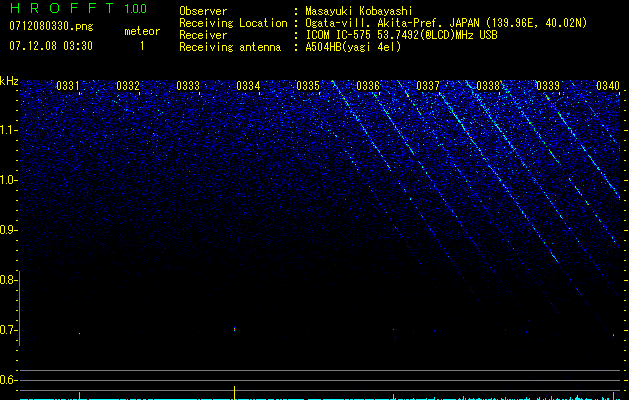Click time marker 0336
This screenshot has width=629, height=400.
tap(368, 86)
